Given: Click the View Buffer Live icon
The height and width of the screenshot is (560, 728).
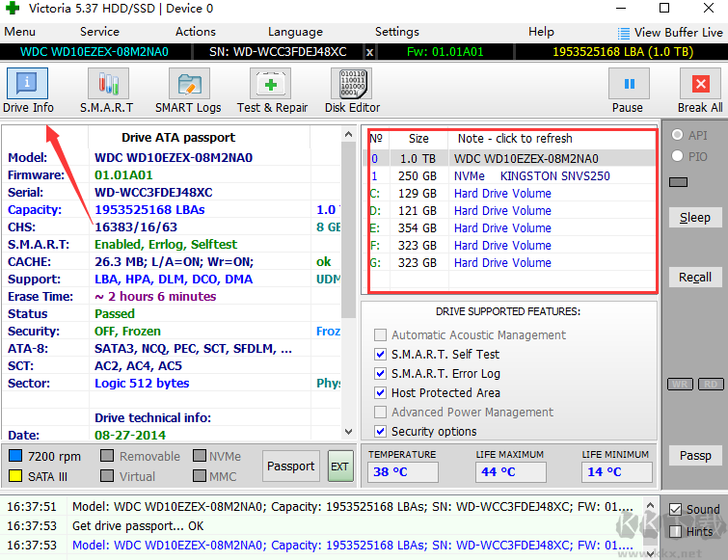Looking at the screenshot, I should pyautogui.click(x=623, y=33).
